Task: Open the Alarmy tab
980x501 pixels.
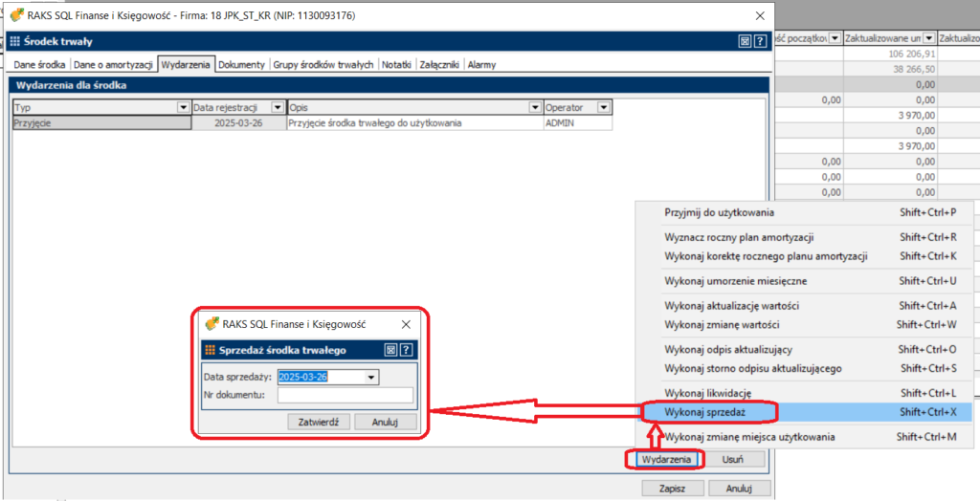Action: 482,64
